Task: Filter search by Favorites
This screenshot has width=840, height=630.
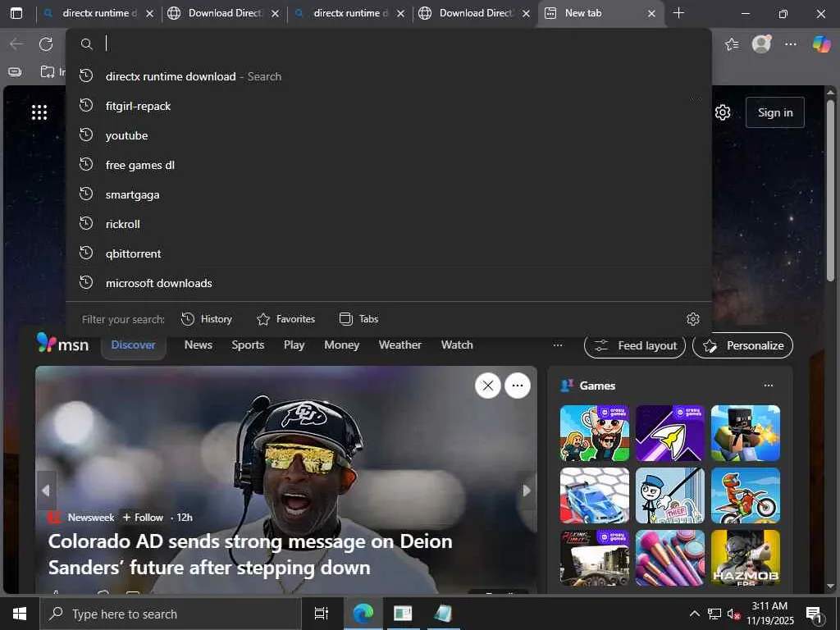Action: coord(286,319)
